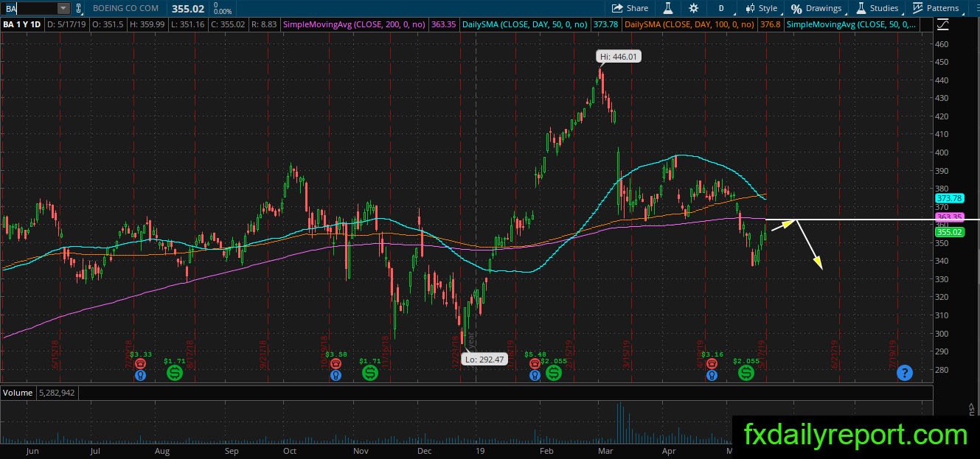
Task: Click the symbol link clipboard icon
Action: coord(78,8)
